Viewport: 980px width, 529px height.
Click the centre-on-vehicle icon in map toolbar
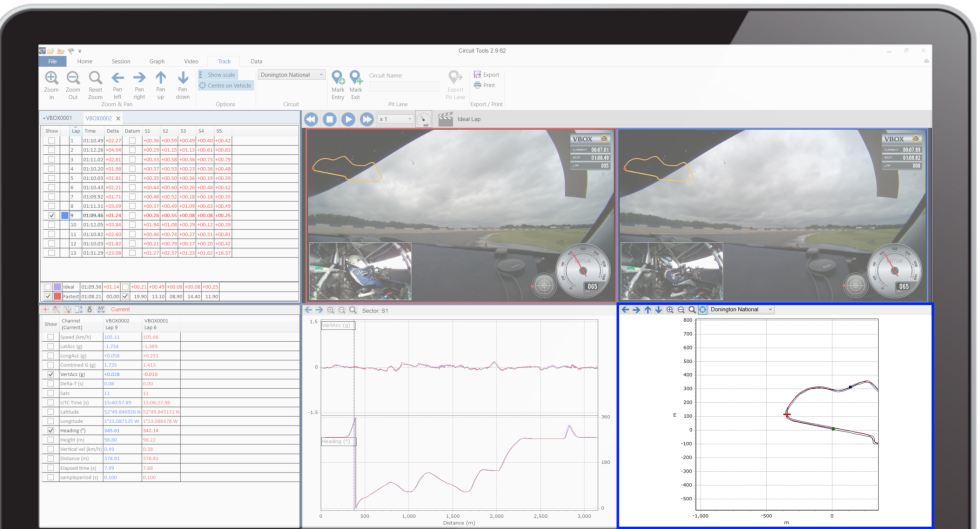click(x=702, y=310)
